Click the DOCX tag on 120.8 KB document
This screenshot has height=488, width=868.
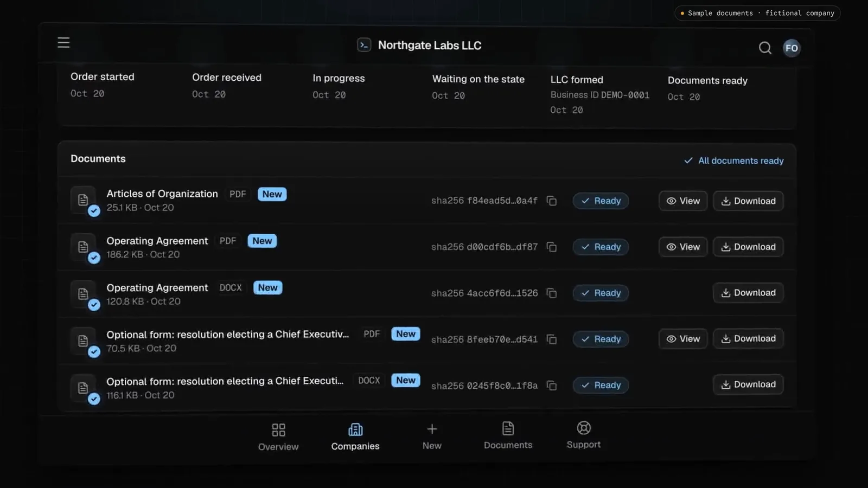coord(231,287)
